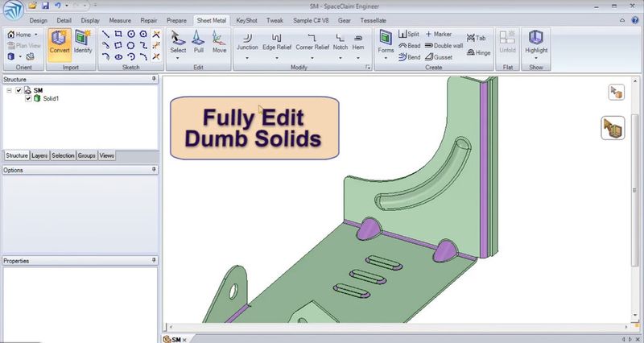This screenshot has height=343, width=644.
Task: Switch to the Groups panel tab
Action: click(87, 155)
